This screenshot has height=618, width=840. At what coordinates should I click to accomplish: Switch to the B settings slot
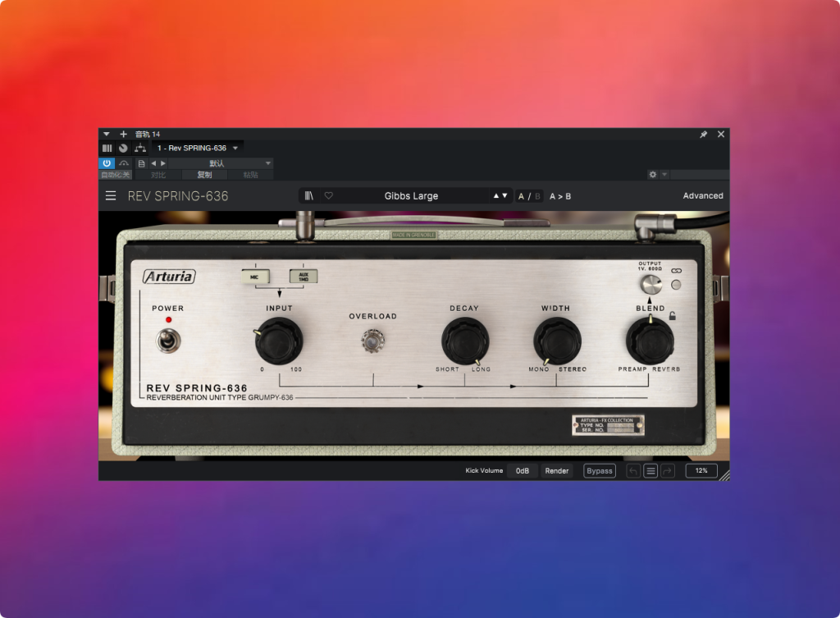coord(537,196)
